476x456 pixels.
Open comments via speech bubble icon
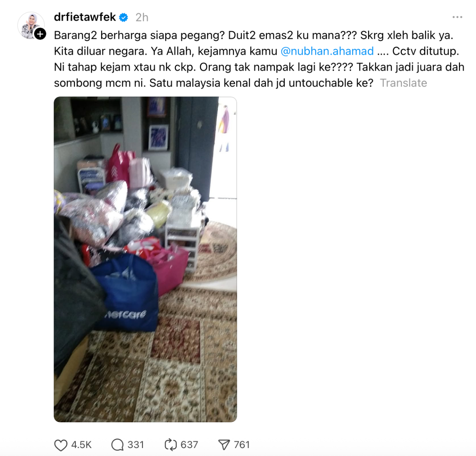(117, 445)
